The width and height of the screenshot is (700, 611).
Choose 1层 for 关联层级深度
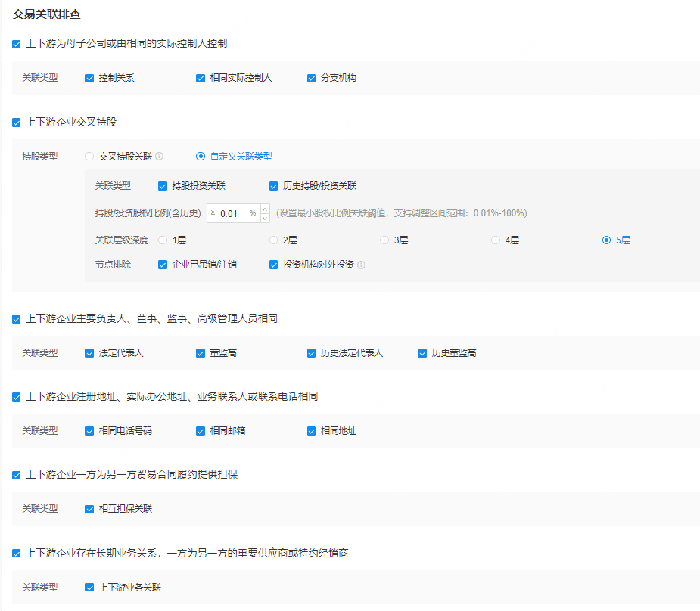click(163, 240)
